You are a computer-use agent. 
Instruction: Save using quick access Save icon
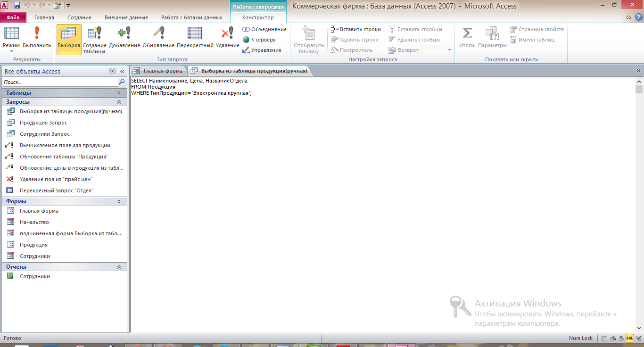[17, 5]
